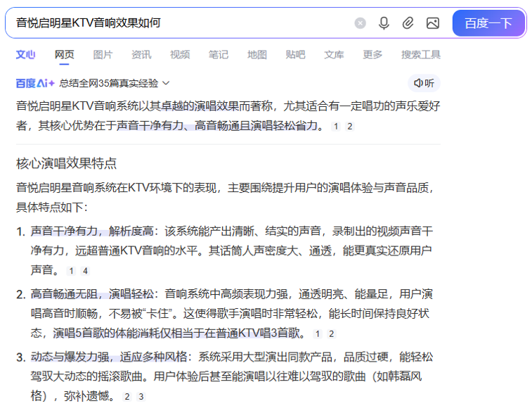Screen dimensions: 532x413
Task: Switch to the 文心 tab
Action: point(25,54)
